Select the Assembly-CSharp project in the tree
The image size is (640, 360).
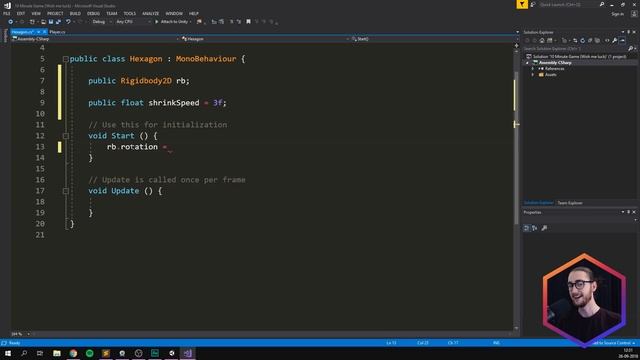click(555, 62)
